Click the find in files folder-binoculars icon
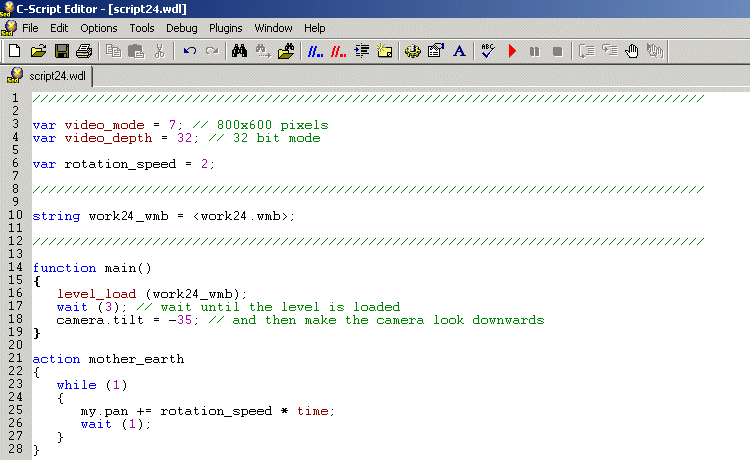The height and width of the screenshot is (460, 750). [287, 50]
